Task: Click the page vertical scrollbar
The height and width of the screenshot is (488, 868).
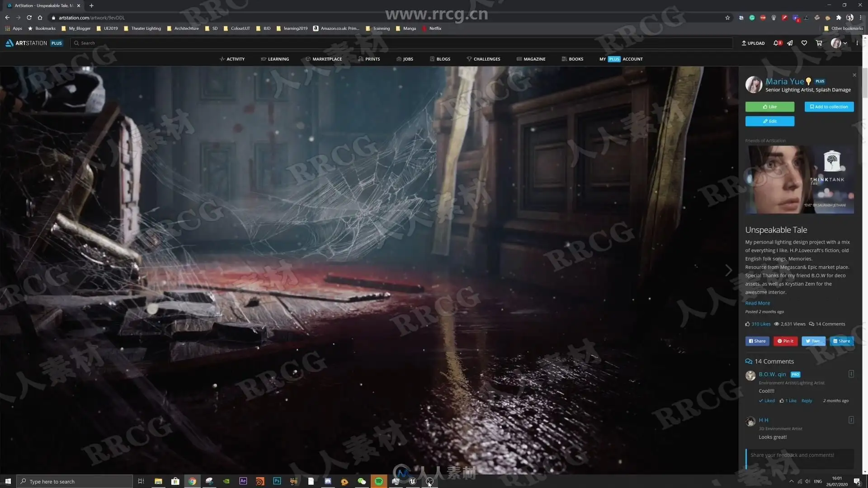Action: [864, 84]
